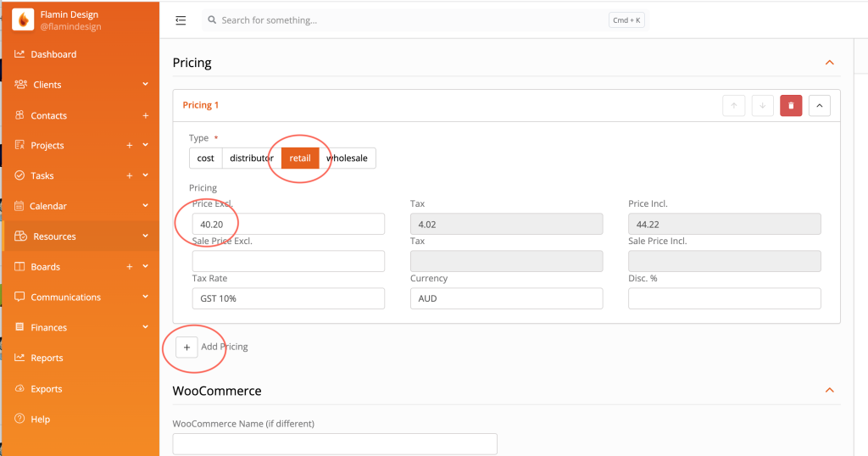Screen dimensions: 868x456
Task: Click the Add Pricing plus button
Action: tap(186, 347)
